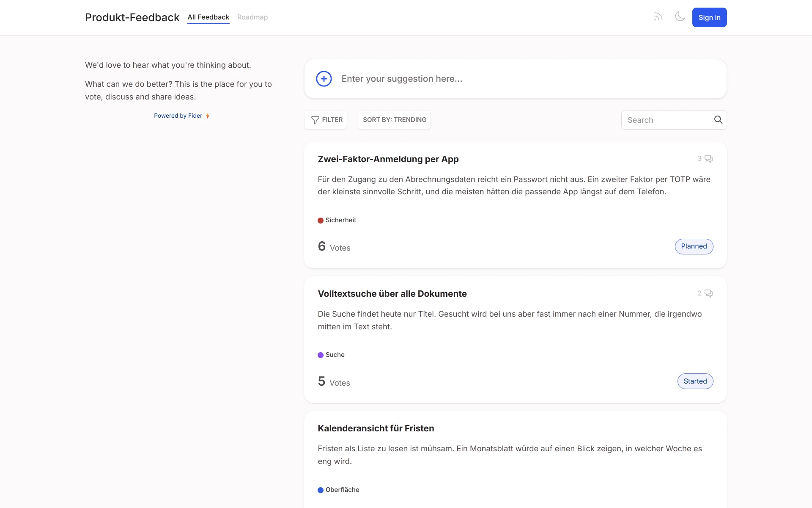Switch to the All Feedback tab

click(208, 17)
